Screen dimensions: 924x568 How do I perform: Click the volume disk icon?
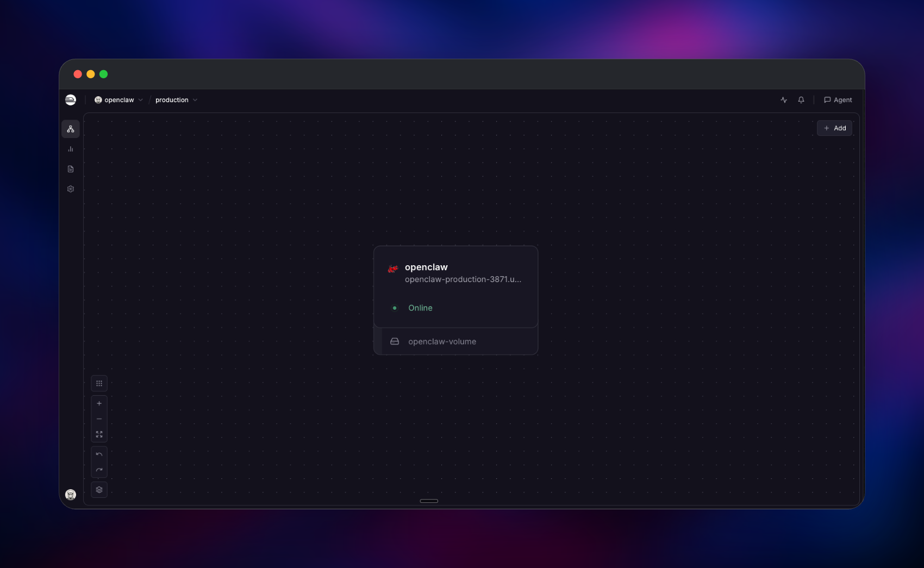point(395,341)
